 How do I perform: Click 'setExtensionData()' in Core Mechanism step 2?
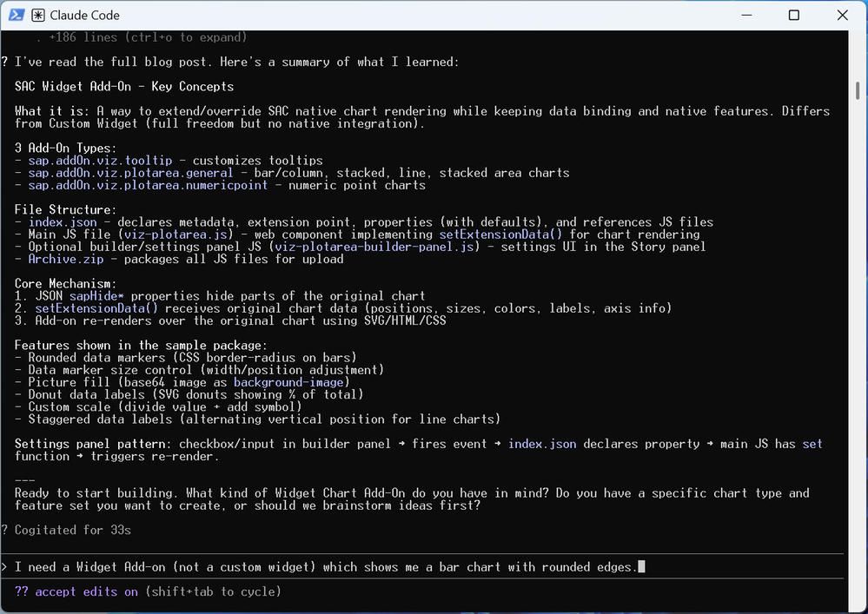click(x=96, y=308)
